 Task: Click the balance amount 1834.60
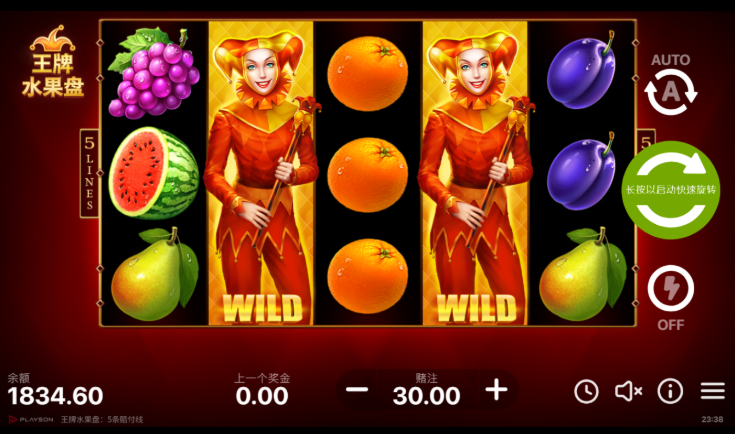coord(55,396)
